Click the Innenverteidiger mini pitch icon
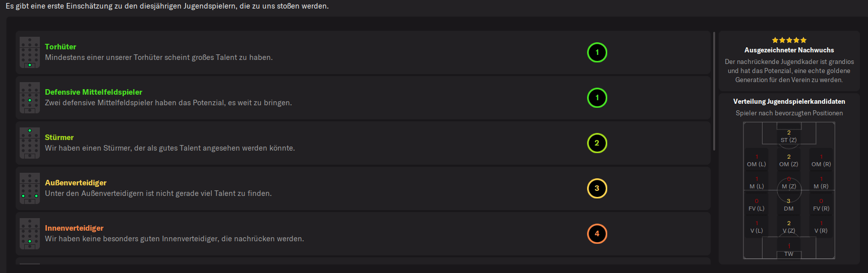Screen dimensions: 868x273 [x=30, y=234]
